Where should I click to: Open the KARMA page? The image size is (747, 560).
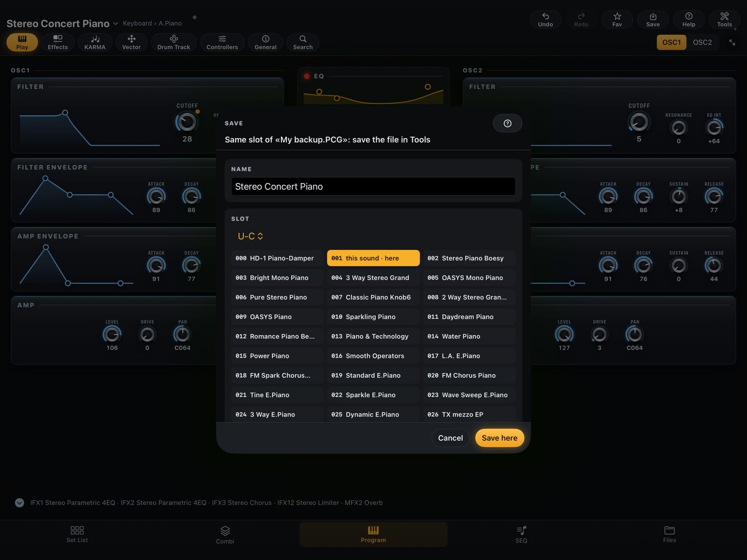click(95, 42)
